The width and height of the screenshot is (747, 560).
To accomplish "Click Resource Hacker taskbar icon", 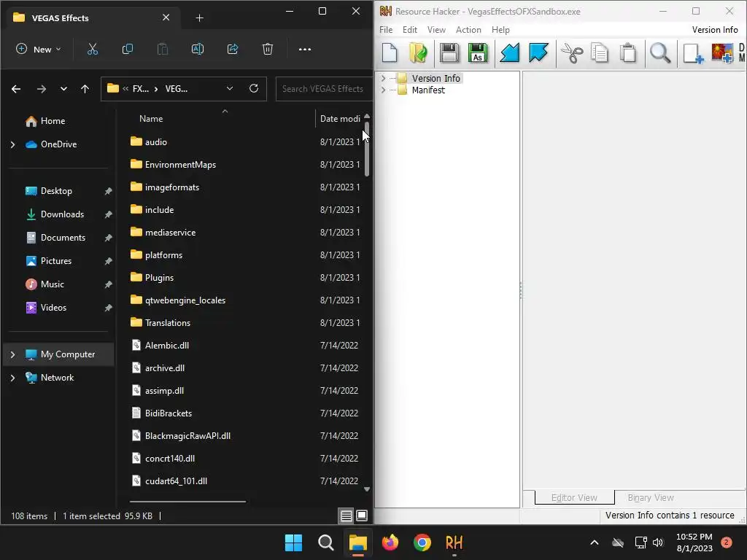I will click(x=454, y=542).
